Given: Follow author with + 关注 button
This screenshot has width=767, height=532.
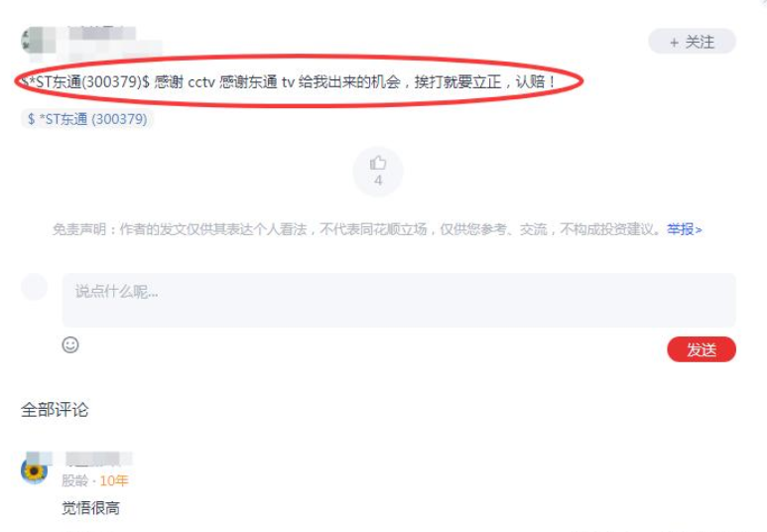Looking at the screenshot, I should pos(692,42).
